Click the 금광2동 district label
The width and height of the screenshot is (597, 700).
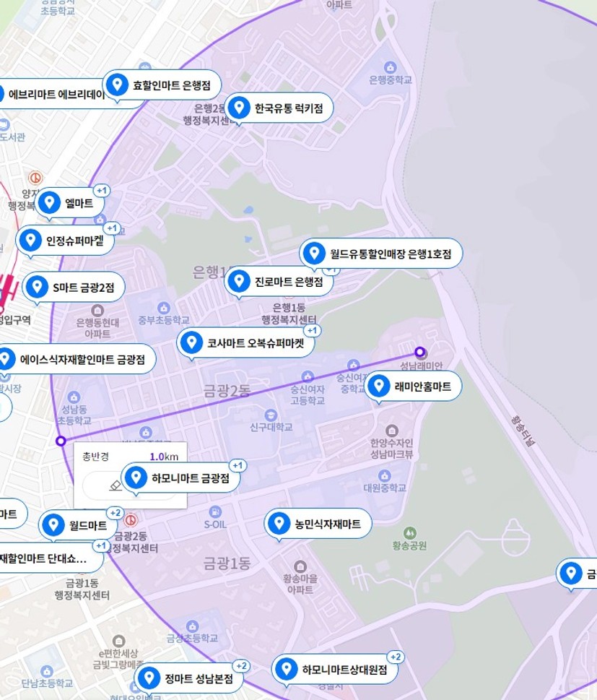(x=227, y=391)
